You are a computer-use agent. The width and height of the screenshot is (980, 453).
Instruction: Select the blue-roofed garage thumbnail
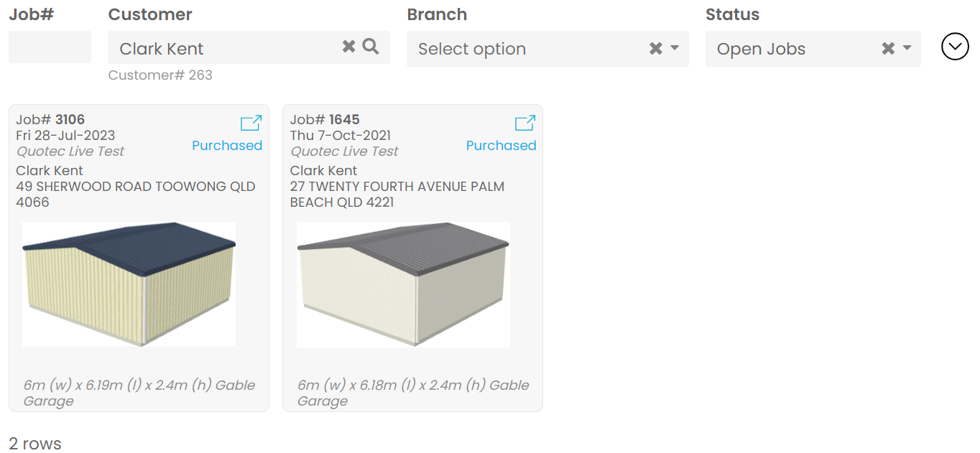click(129, 284)
